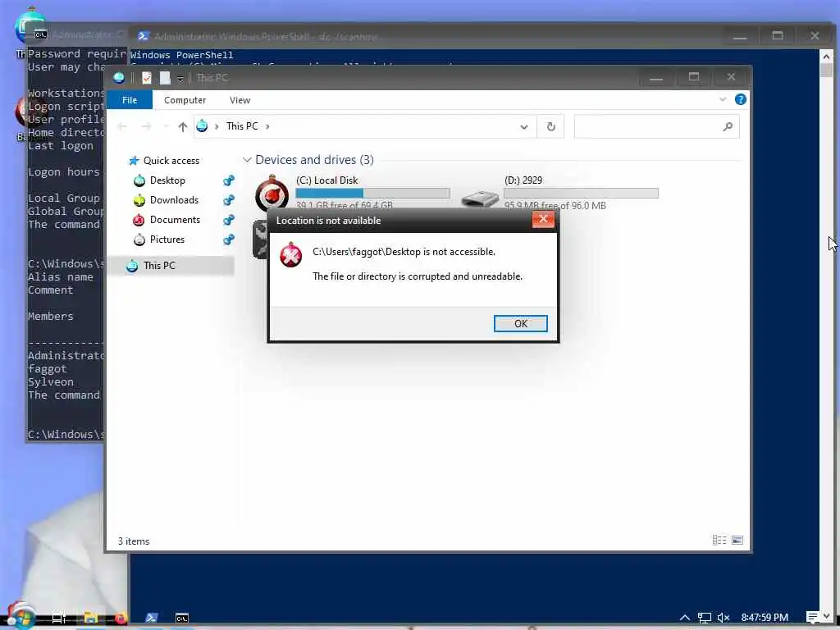This screenshot has width=840, height=630.
Task: Open the Action Center notification icon
Action: [812, 617]
